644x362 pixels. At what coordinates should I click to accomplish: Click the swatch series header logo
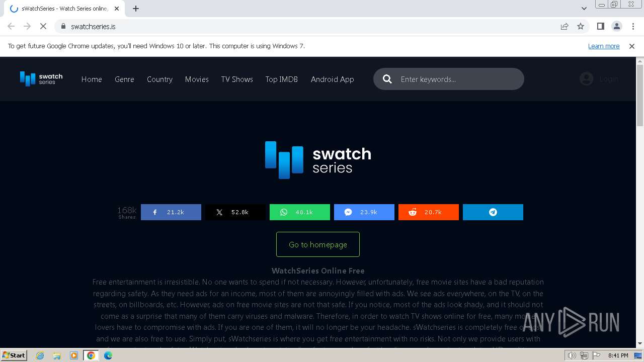click(x=41, y=79)
